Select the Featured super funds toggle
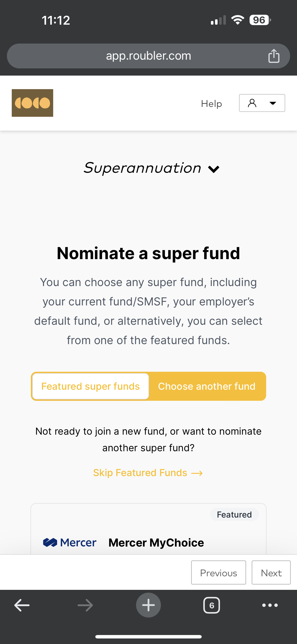This screenshot has width=297, height=644. coord(90,386)
